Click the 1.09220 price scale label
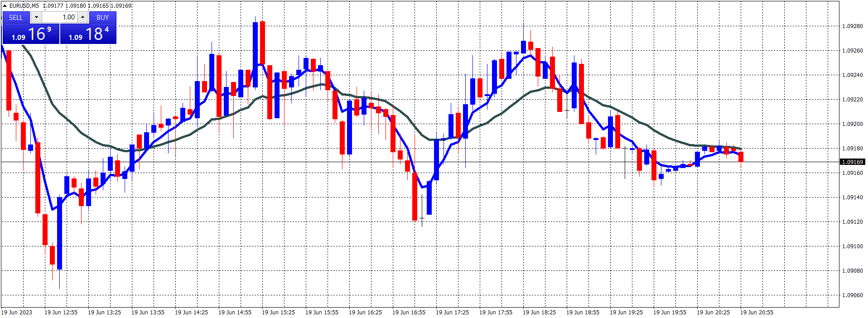This screenshot has width=868, height=318. 852,100
